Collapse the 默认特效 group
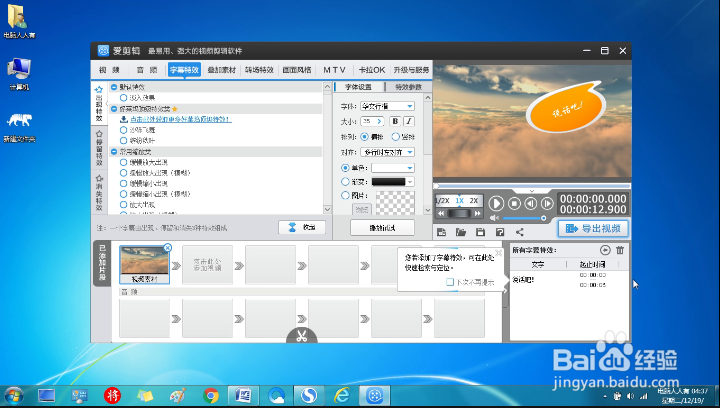Viewport: 720px width, 408px height. 114,87
